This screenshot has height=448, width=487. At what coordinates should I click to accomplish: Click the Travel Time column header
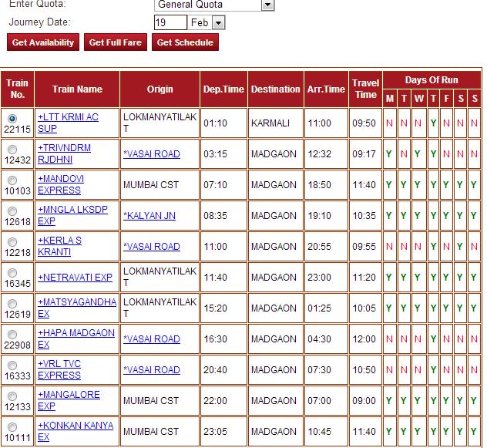[x=366, y=89]
